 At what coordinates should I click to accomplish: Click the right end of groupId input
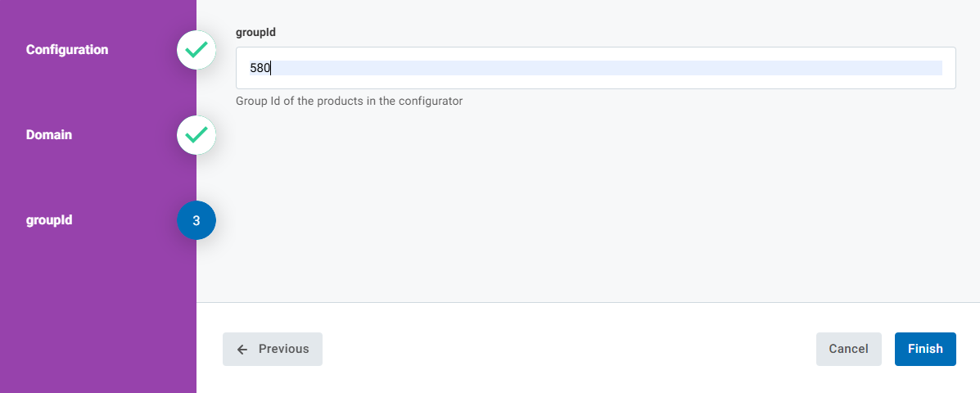click(933, 68)
